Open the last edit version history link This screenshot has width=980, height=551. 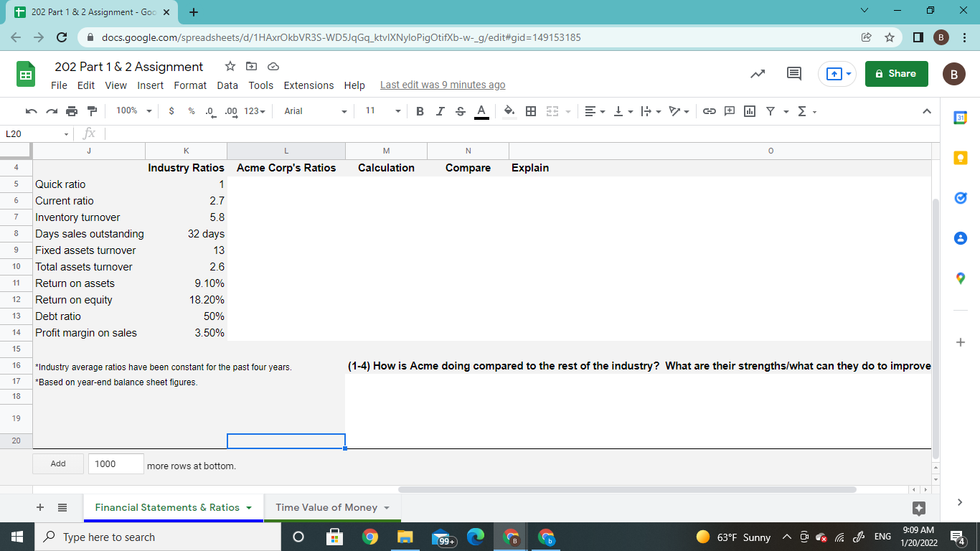pyautogui.click(x=443, y=85)
